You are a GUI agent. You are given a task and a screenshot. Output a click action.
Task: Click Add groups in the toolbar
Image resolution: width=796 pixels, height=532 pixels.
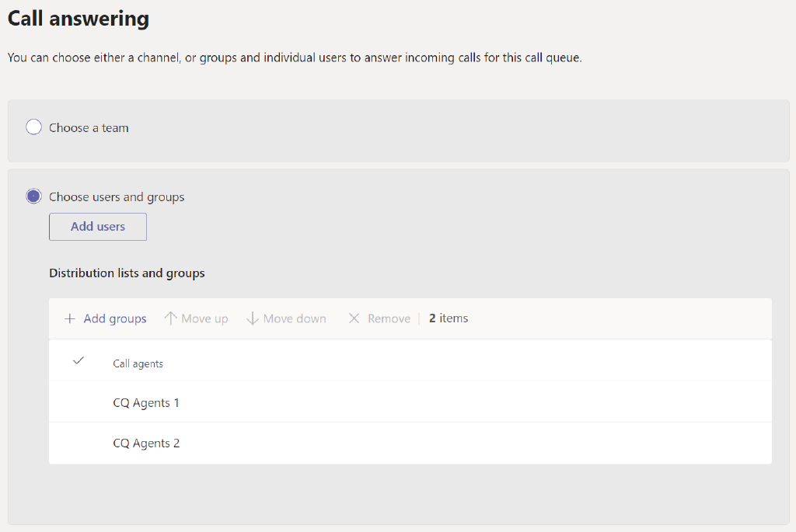pos(114,318)
